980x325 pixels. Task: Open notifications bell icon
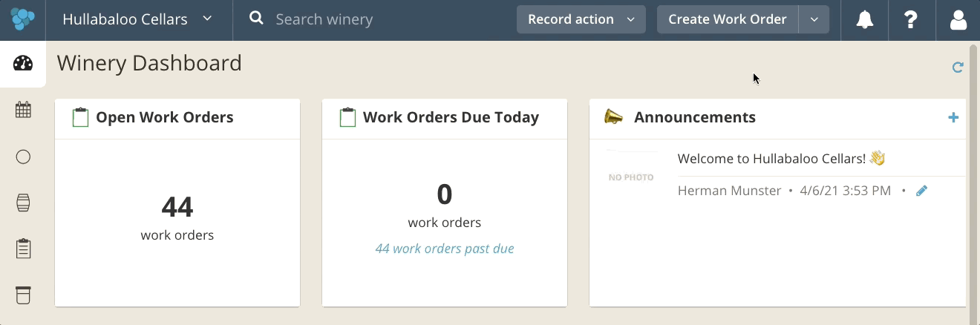tap(865, 20)
